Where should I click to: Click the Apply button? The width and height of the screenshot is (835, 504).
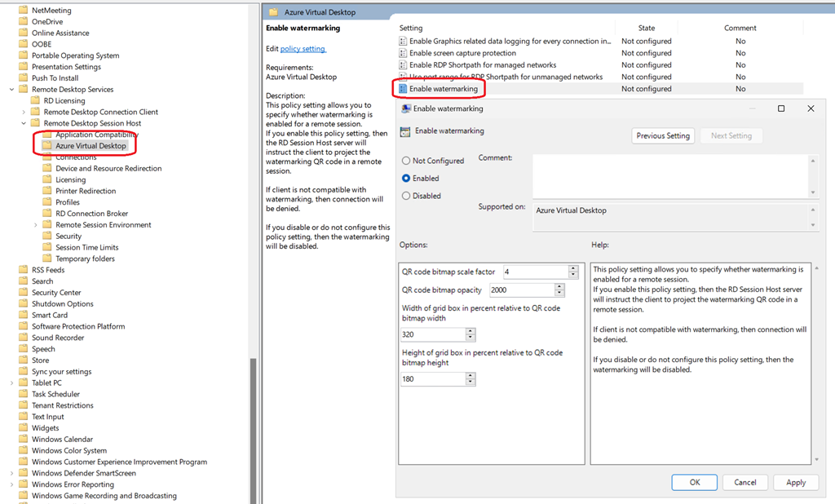[x=796, y=482]
